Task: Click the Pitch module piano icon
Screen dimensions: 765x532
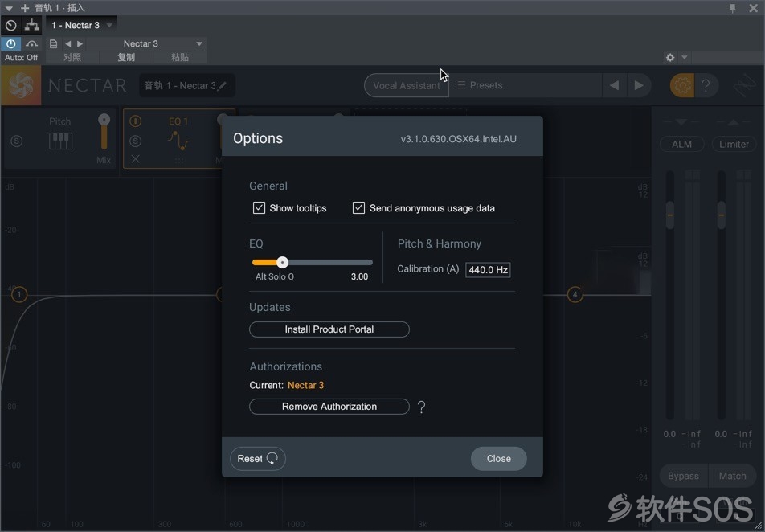Action: (x=60, y=141)
